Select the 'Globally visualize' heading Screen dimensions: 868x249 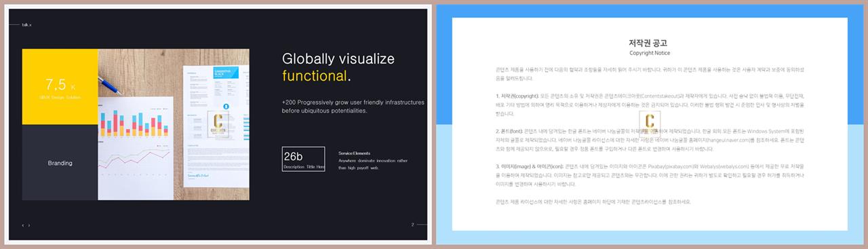tap(338, 59)
